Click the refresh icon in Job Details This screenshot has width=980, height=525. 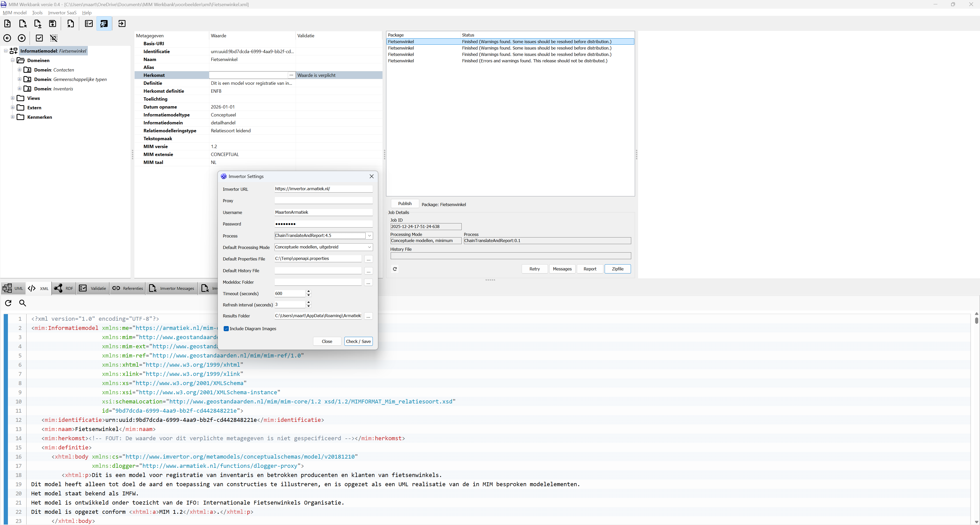tap(395, 269)
